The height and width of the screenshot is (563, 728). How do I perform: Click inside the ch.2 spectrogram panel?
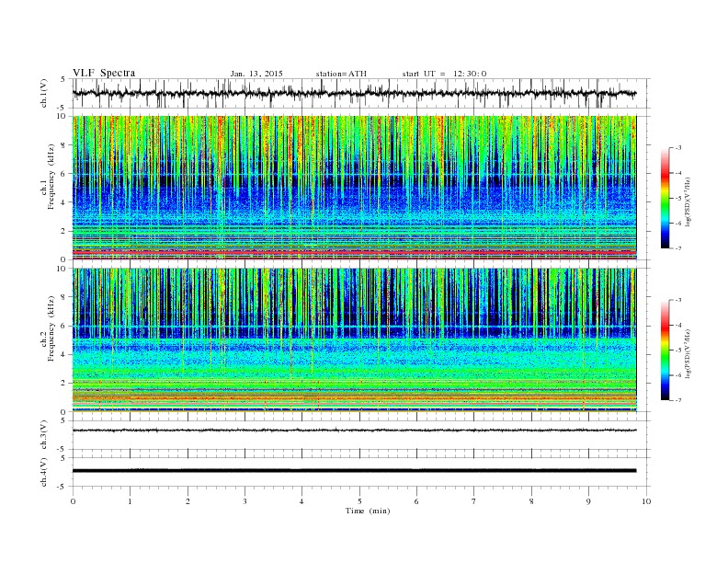(x=354, y=340)
